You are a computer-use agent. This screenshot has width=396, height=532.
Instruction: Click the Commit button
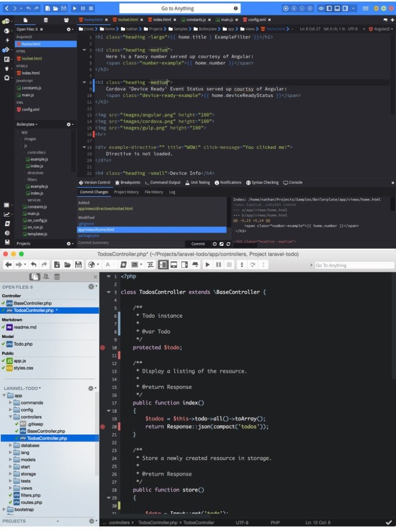tap(198, 244)
